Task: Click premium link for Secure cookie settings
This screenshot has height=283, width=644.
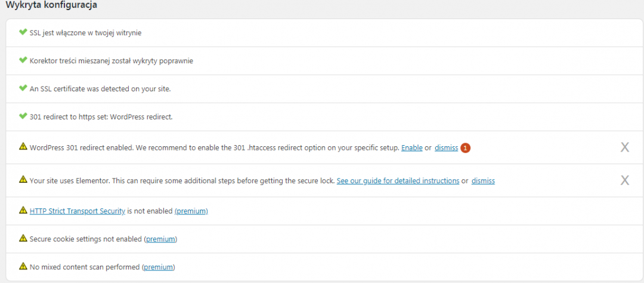Action: coord(161,239)
